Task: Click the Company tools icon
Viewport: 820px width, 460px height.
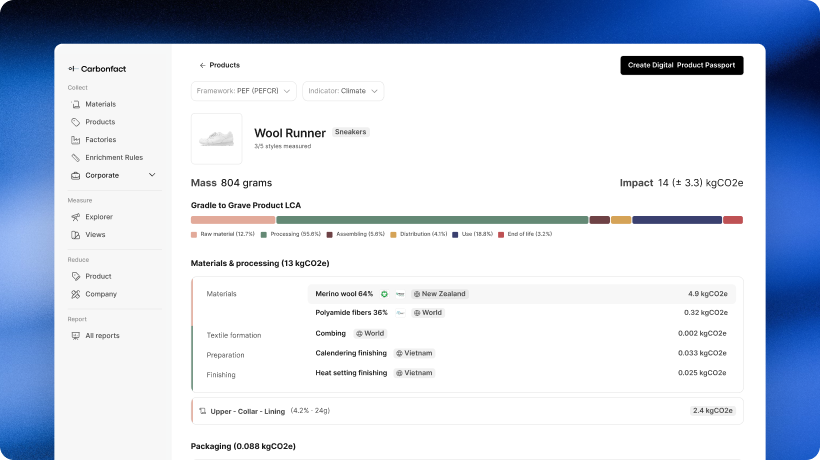Action: tap(76, 294)
